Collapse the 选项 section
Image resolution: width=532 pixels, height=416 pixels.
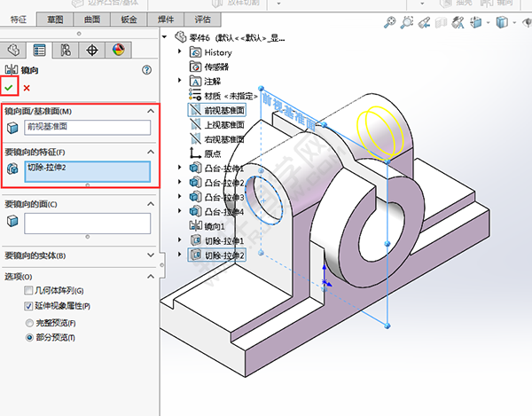pos(151,277)
